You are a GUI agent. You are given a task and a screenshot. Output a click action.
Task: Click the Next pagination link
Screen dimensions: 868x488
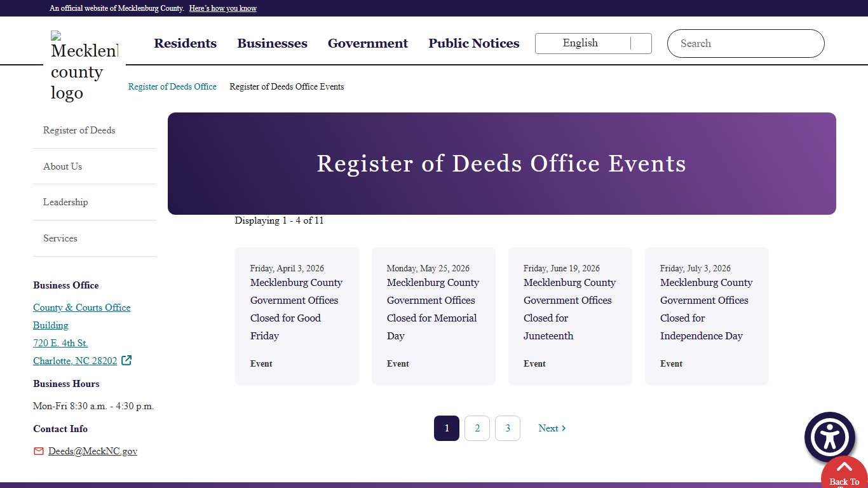tap(551, 428)
